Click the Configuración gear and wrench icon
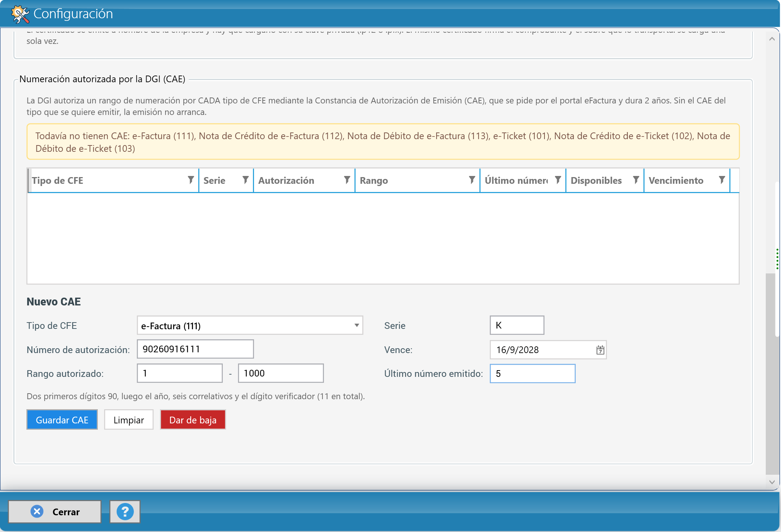The width and height of the screenshot is (781, 532). (20, 14)
